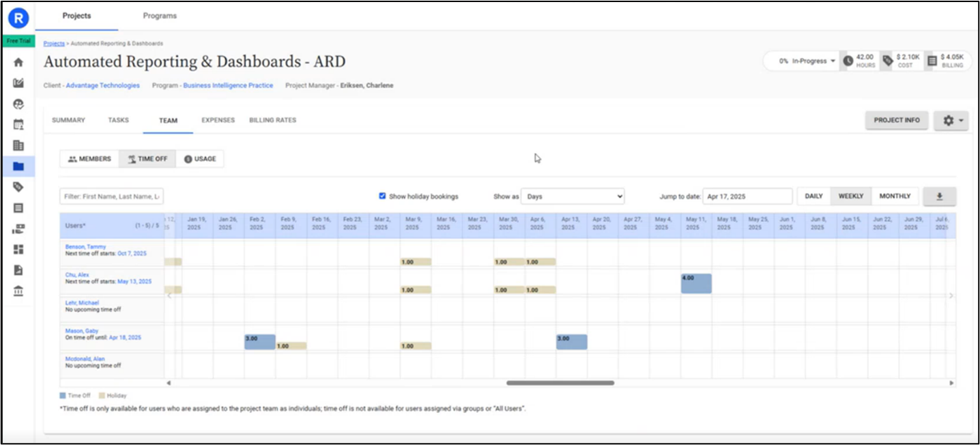Click the May 13, 2025 date link
Image resolution: width=980 pixels, height=445 pixels.
pos(134,281)
